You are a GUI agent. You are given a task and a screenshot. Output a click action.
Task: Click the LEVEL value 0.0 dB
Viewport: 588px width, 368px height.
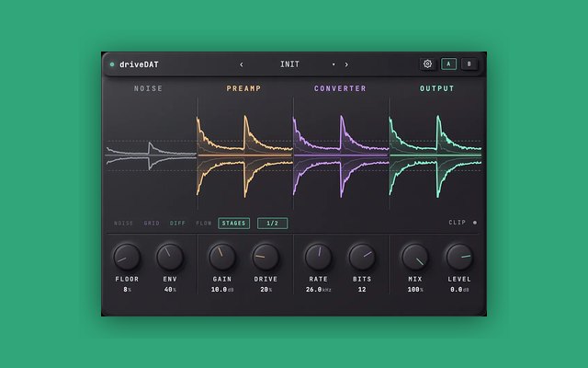pyautogui.click(x=459, y=290)
